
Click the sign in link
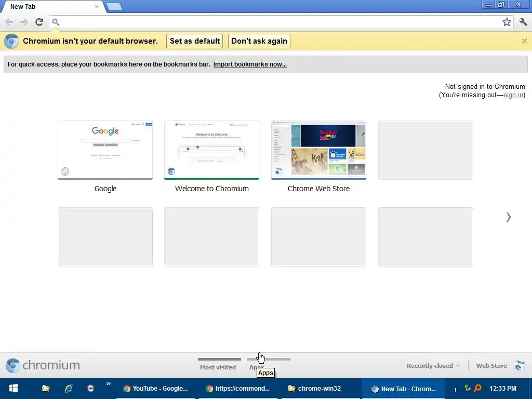[x=513, y=95]
